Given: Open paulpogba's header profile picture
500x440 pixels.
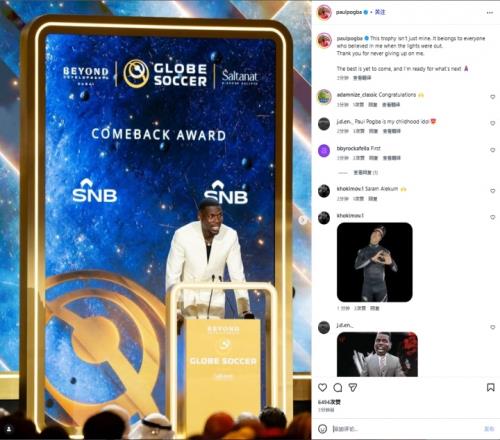Looking at the screenshot, I should point(324,13).
